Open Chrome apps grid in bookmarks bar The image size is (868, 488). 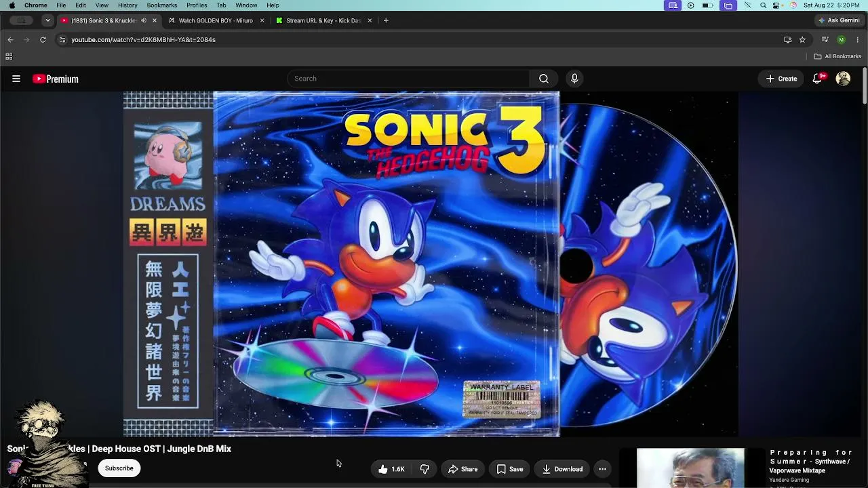9,56
